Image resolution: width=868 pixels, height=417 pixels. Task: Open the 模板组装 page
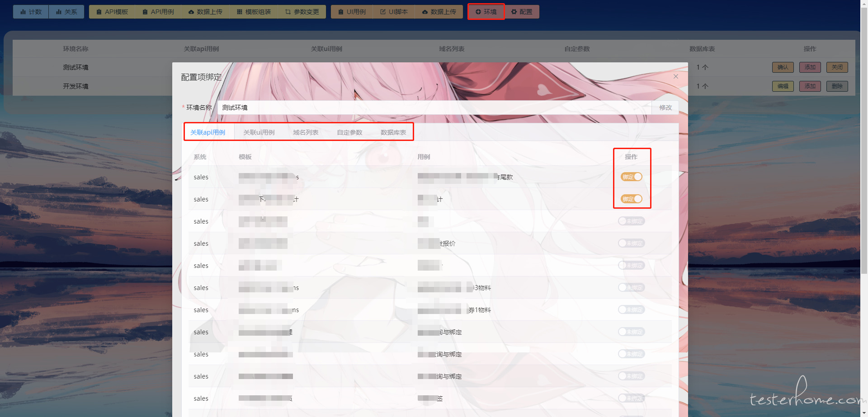pos(254,12)
